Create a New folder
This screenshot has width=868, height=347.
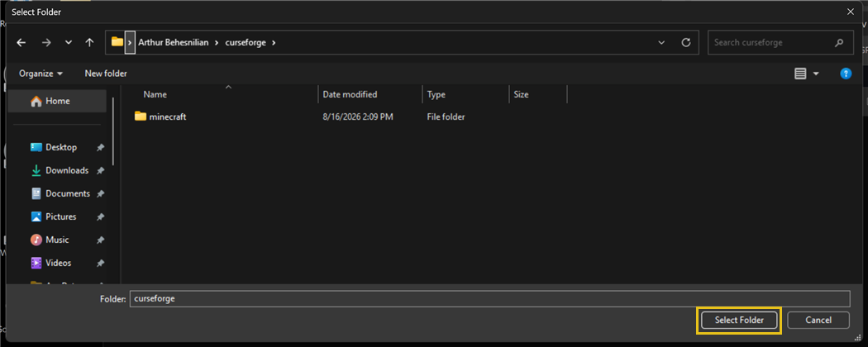click(106, 74)
